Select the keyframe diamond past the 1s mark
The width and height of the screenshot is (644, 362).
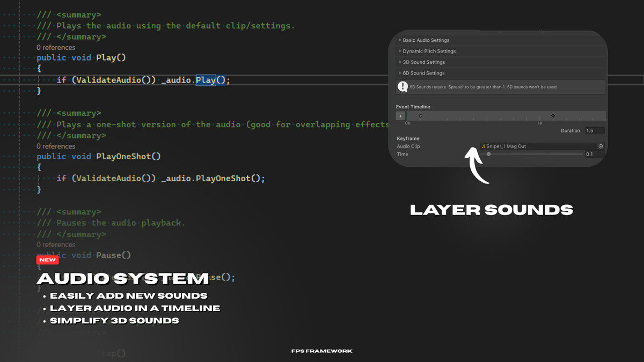point(553,115)
